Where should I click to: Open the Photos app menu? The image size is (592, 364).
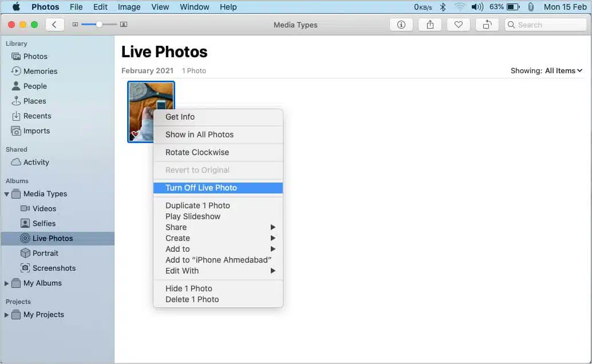[45, 7]
